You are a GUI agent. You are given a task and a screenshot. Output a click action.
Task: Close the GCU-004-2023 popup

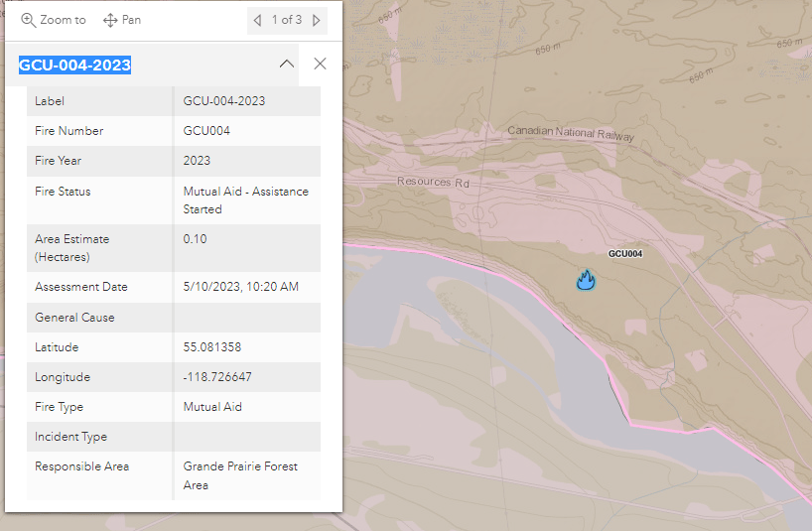point(320,64)
